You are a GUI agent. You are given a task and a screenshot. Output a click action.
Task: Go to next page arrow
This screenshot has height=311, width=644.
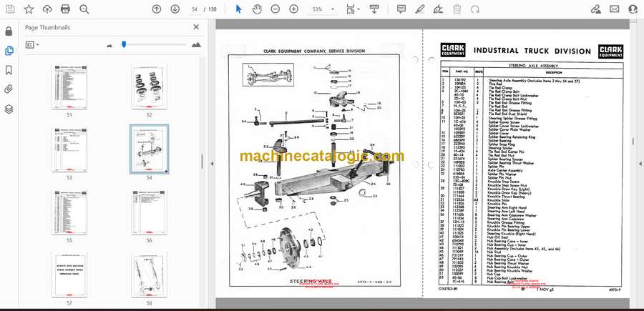click(175, 9)
